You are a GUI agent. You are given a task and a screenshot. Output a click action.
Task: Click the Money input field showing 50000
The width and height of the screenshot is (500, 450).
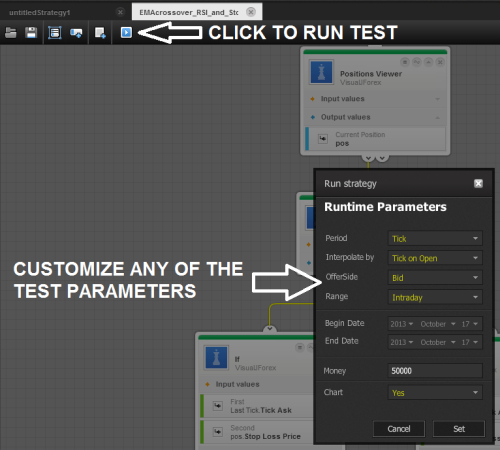coord(435,371)
